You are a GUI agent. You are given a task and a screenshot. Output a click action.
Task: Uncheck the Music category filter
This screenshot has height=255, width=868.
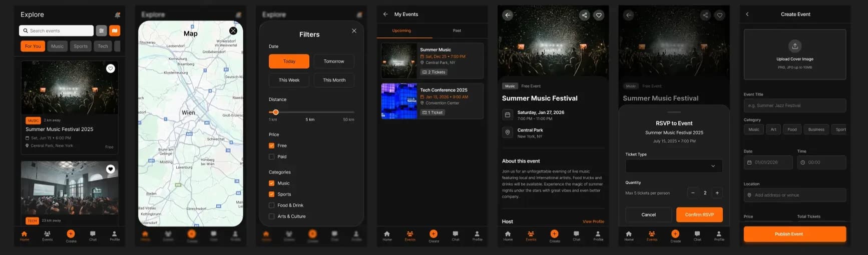[271, 183]
